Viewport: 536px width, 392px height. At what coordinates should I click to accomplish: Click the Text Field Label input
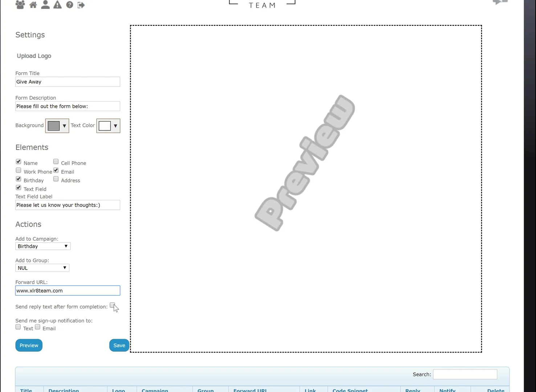(68, 205)
